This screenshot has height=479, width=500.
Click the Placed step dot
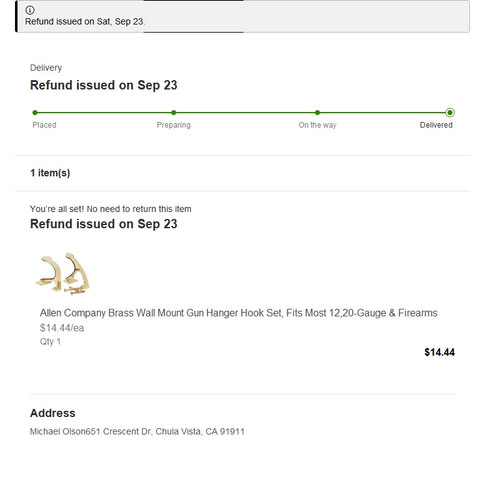tap(35, 113)
